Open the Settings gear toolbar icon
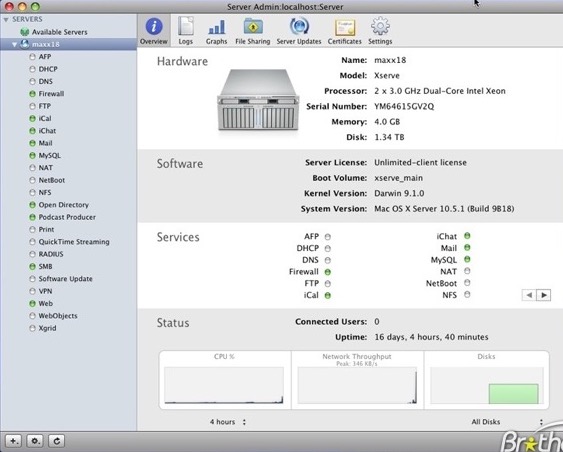563x452 pixels. click(380, 31)
